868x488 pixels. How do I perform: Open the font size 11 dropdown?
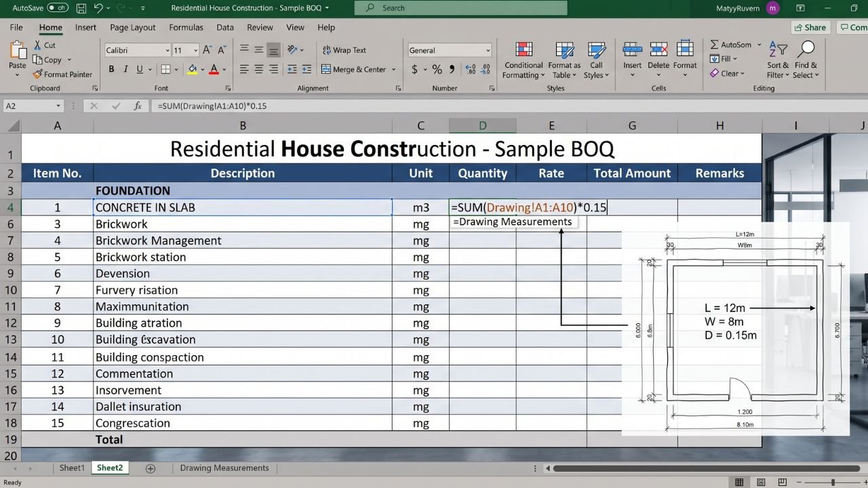pos(196,51)
